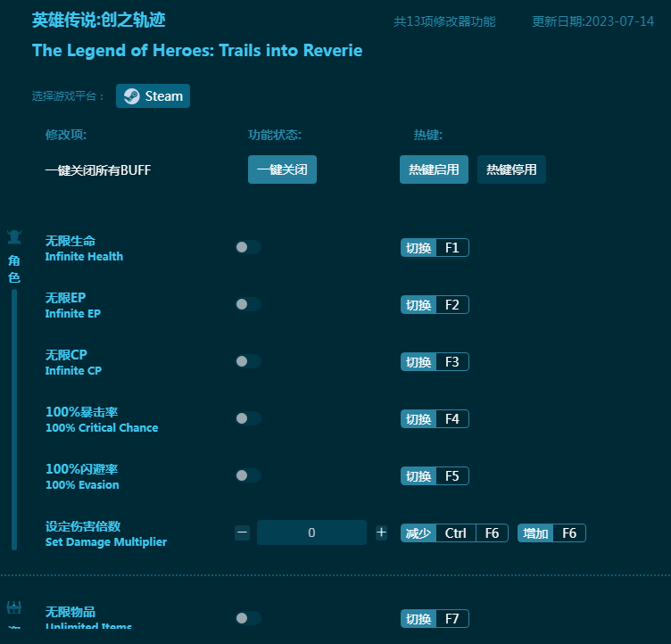Click the 角色 vertical sidebar label

[14, 268]
